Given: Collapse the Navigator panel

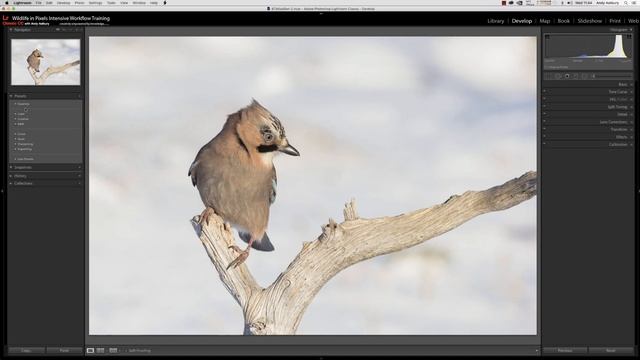Looking at the screenshot, I should point(11,30).
